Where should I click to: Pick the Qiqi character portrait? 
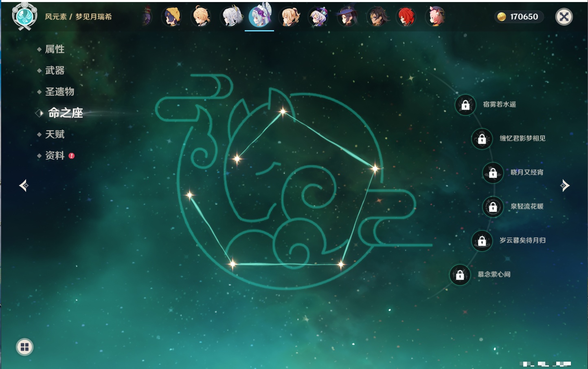[x=318, y=17]
